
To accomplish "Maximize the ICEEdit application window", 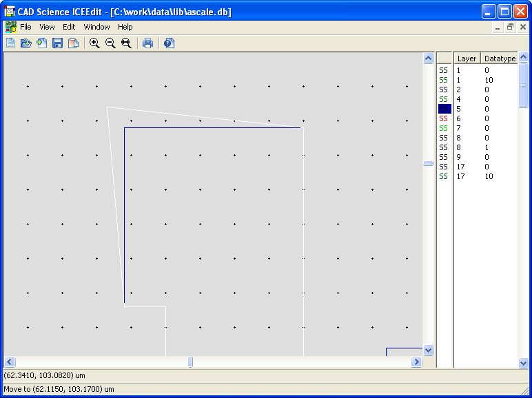I will click(x=504, y=12).
